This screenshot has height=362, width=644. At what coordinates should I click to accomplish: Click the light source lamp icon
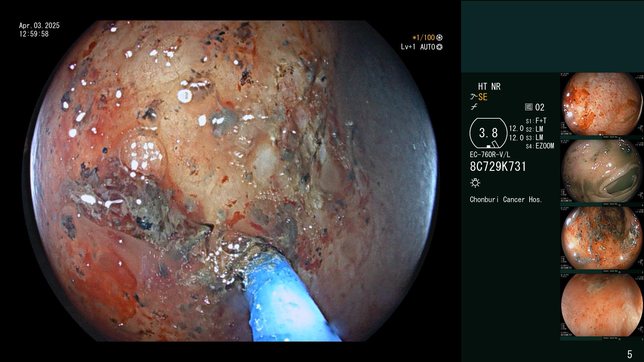(475, 183)
